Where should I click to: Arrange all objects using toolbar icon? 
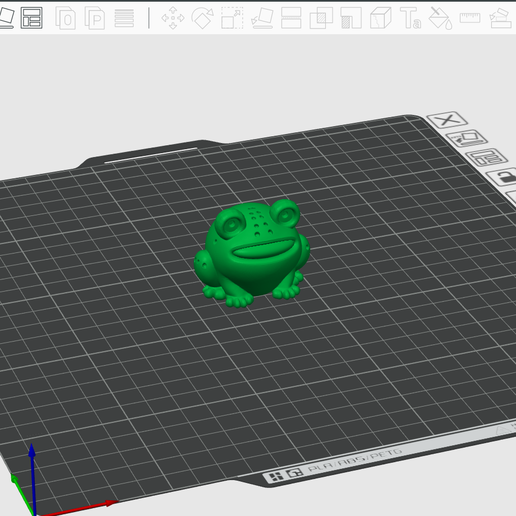[32, 17]
